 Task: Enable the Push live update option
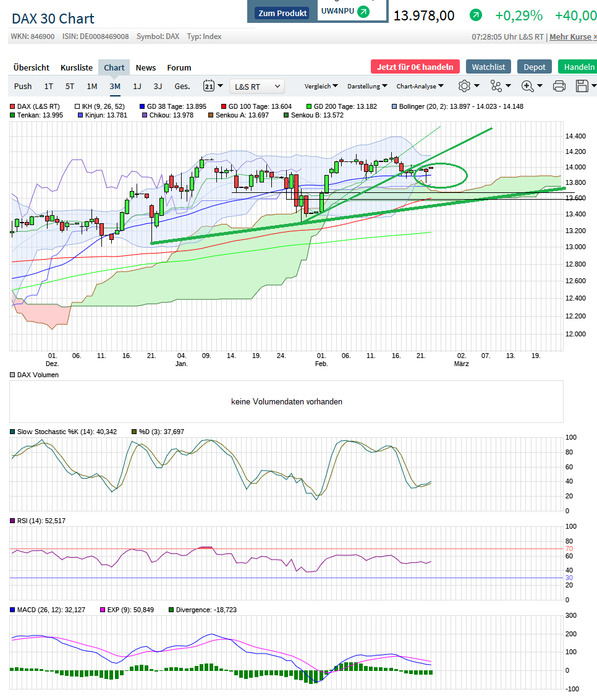coord(23,86)
